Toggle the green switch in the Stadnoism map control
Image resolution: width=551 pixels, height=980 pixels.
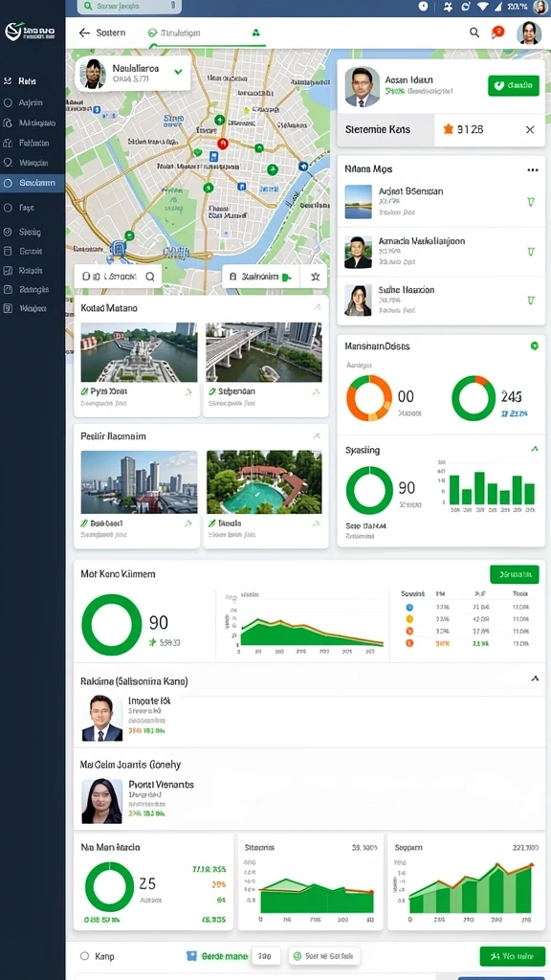click(287, 277)
